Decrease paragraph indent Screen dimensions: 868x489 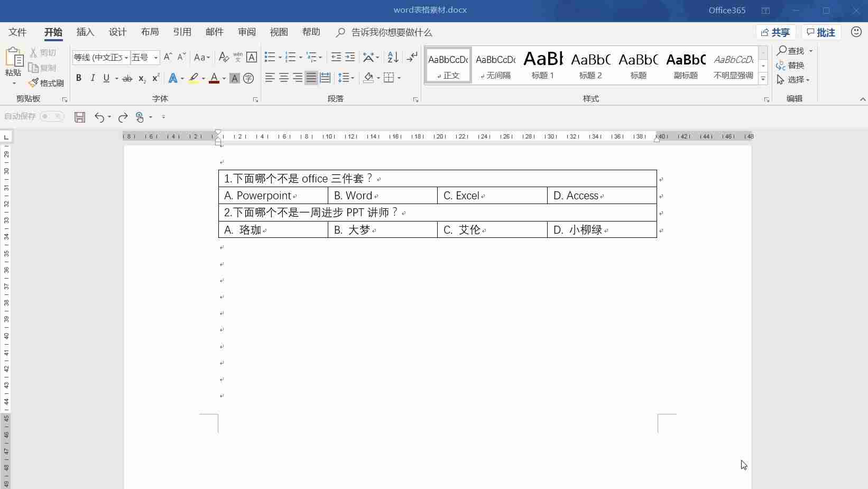click(336, 57)
